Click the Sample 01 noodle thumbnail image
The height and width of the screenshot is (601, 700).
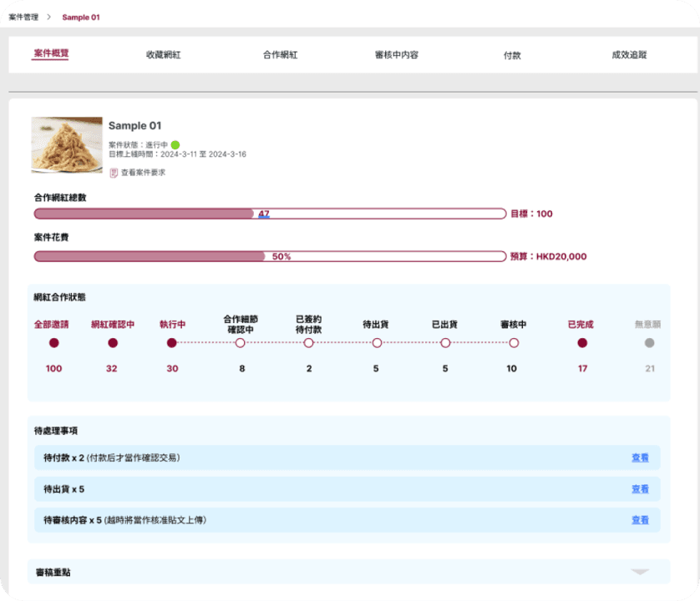pyautogui.click(x=67, y=145)
